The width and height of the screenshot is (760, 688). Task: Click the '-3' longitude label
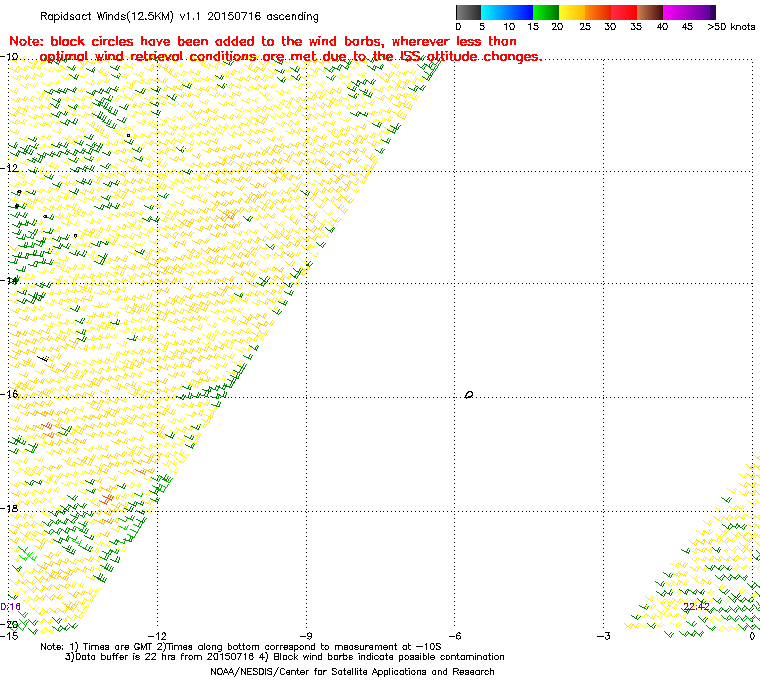point(603,636)
